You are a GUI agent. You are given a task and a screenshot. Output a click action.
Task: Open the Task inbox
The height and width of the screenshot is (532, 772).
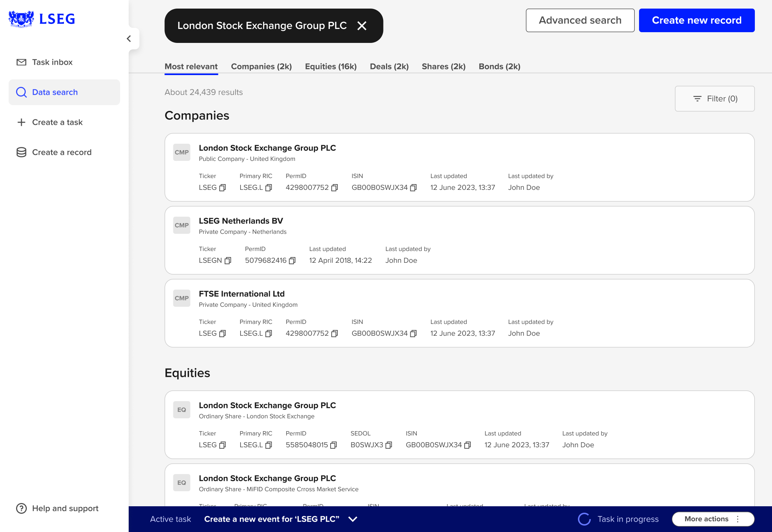[x=52, y=62]
